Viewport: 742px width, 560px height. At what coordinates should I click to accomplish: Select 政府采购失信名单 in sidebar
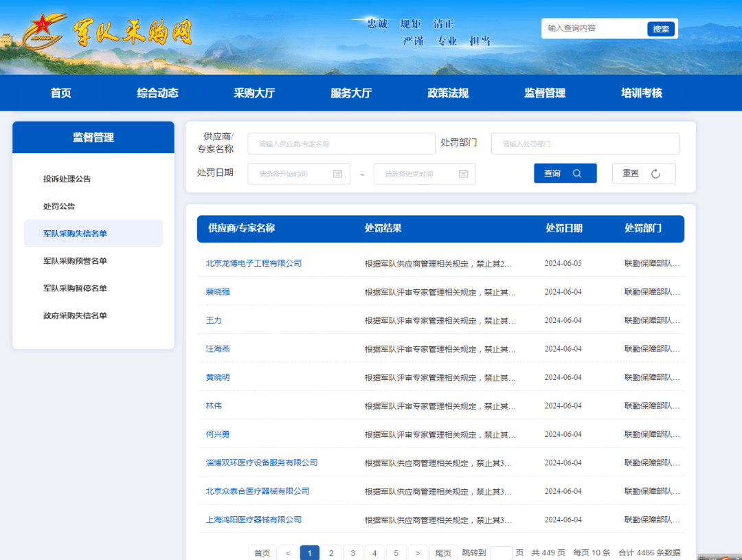pyautogui.click(x=76, y=316)
